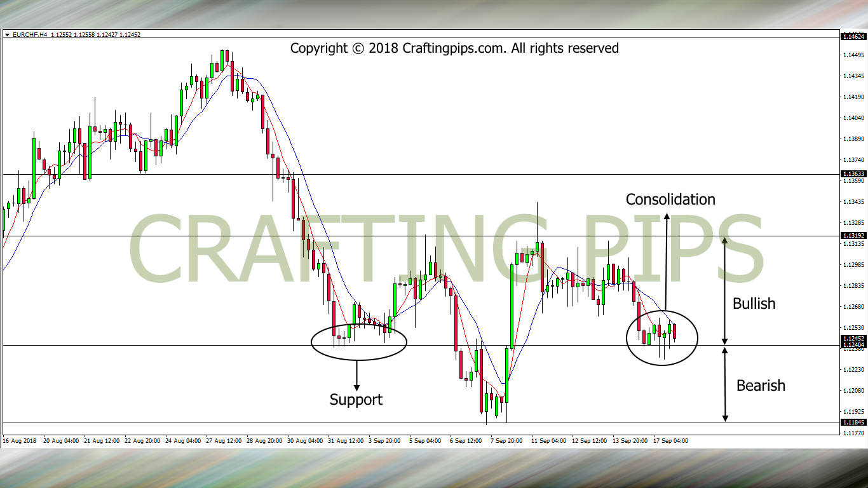Image resolution: width=868 pixels, height=488 pixels.
Task: Click the Copyright Craftingpips.com text
Action: (x=454, y=48)
